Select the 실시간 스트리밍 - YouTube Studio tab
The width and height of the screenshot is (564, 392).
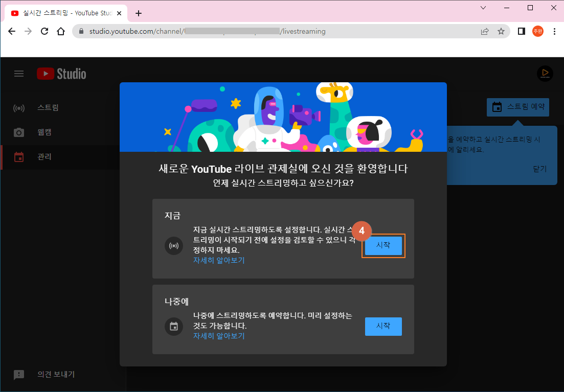point(66,13)
